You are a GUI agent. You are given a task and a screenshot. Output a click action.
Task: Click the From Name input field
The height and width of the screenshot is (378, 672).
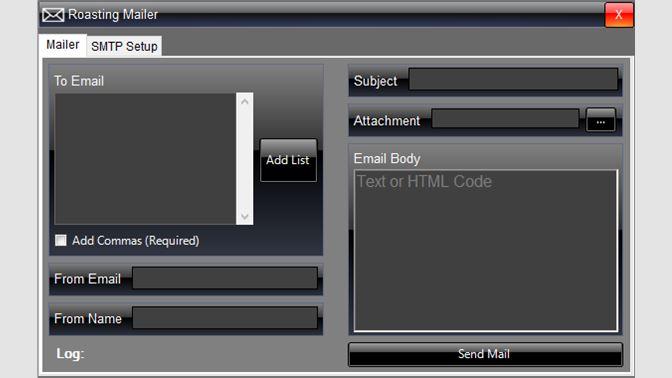click(x=225, y=318)
